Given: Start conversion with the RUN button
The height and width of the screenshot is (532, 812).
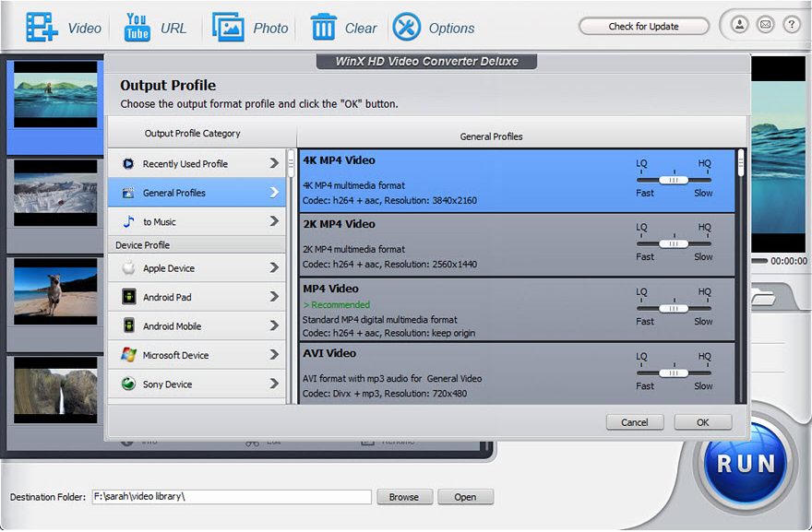Looking at the screenshot, I should click(746, 463).
